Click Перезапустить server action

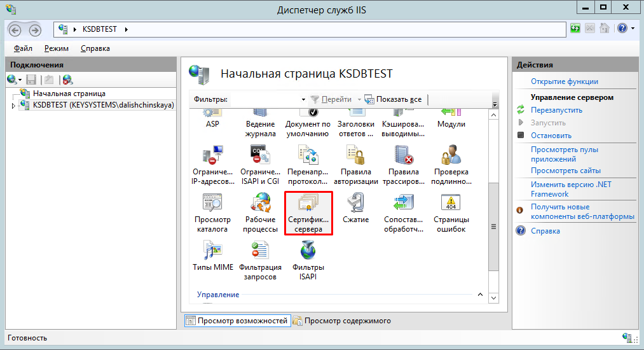pos(556,110)
